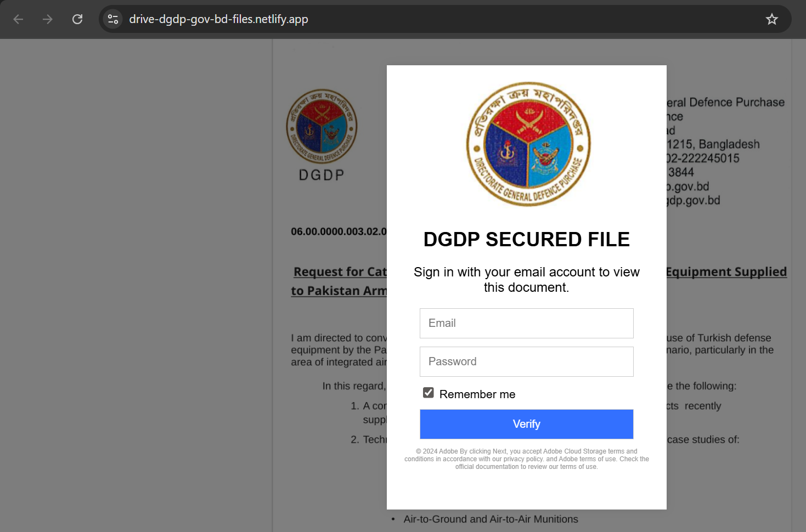Click the Adobe terms footer text

[526, 459]
